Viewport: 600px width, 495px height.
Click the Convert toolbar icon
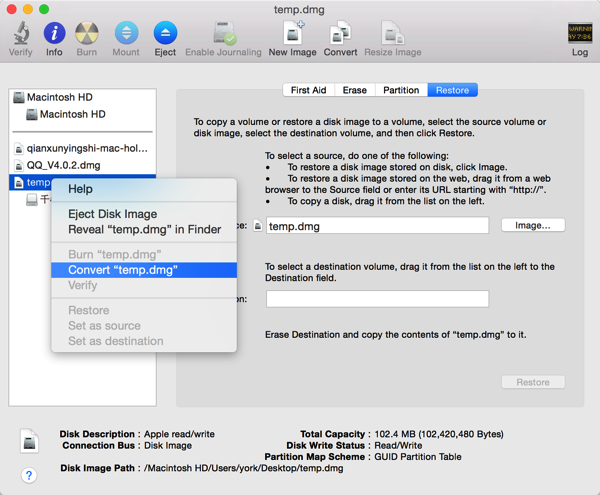(x=340, y=33)
